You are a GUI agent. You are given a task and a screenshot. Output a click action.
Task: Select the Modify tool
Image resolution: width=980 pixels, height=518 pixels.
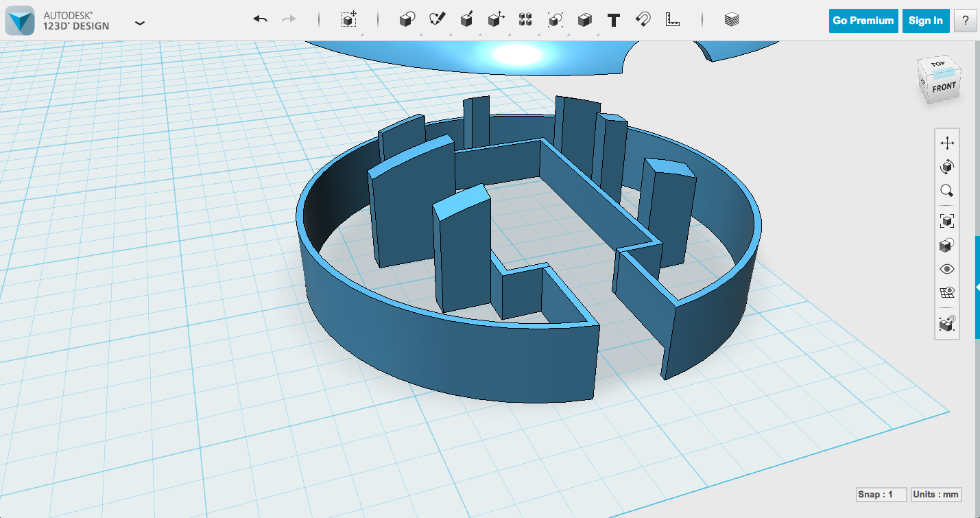496,19
